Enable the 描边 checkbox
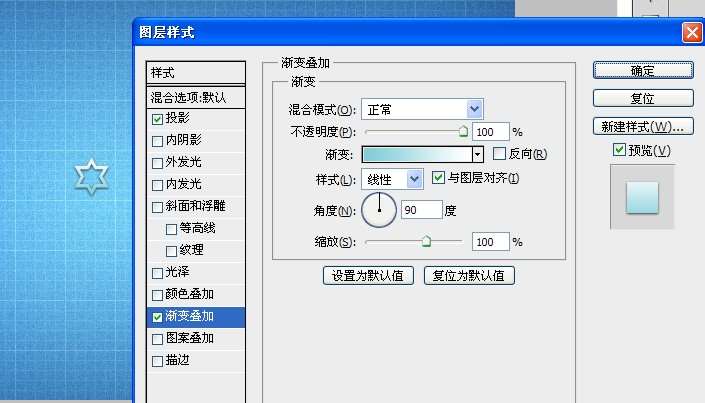Viewport: 705px width, 403px height. 157,361
